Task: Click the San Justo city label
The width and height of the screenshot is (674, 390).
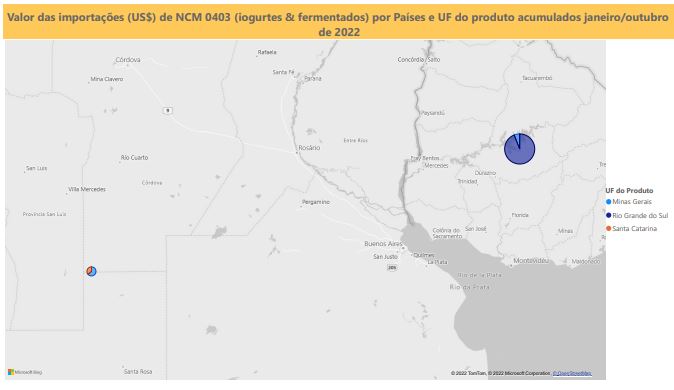Action: point(385,256)
